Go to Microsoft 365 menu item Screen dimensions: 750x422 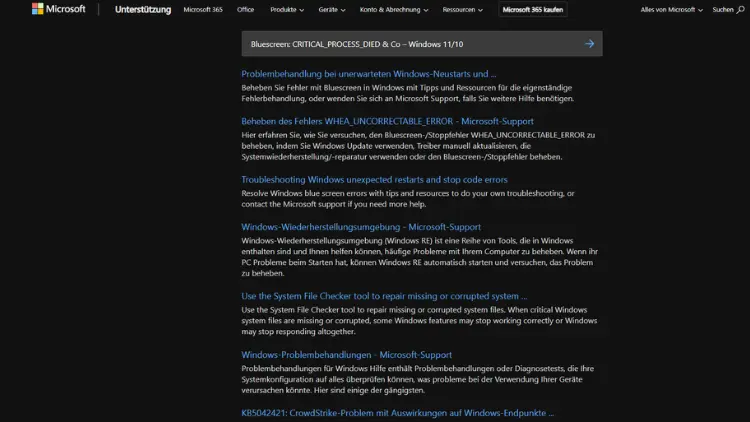[203, 10]
